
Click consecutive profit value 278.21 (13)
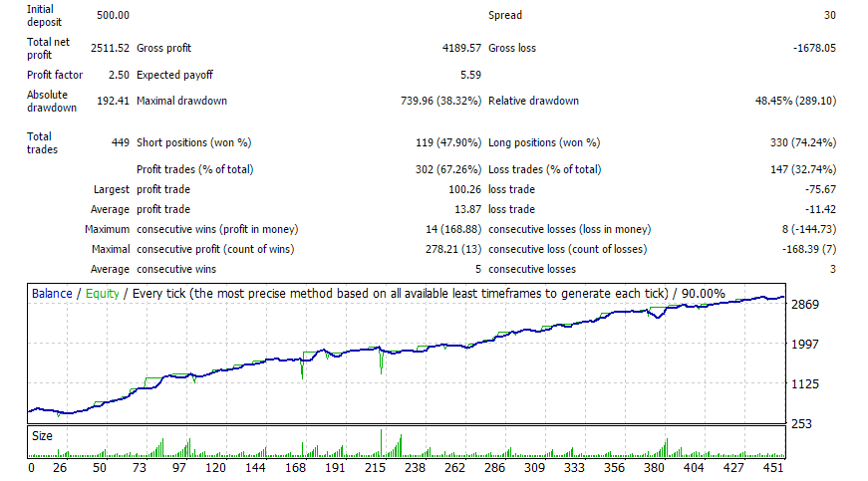(453, 249)
